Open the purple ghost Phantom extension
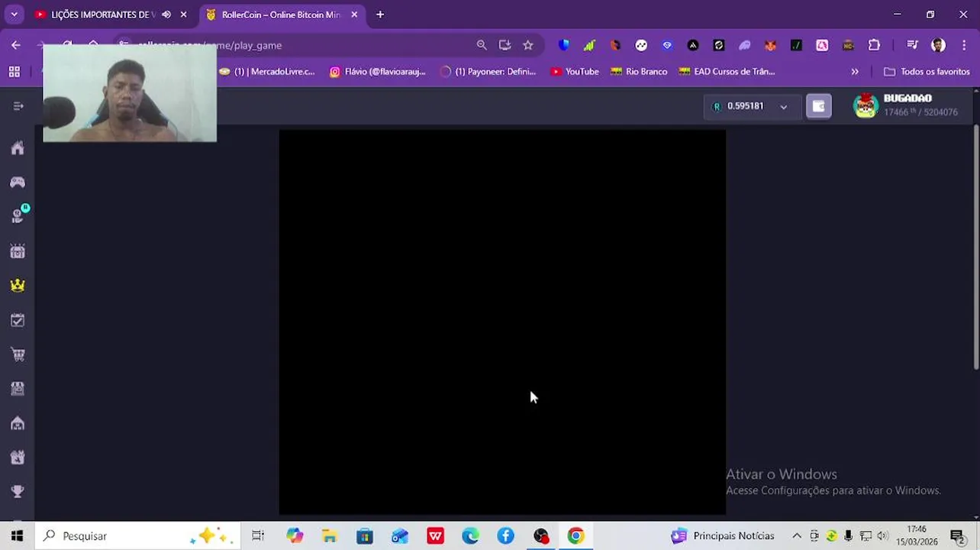The height and width of the screenshot is (550, 980). [744, 45]
